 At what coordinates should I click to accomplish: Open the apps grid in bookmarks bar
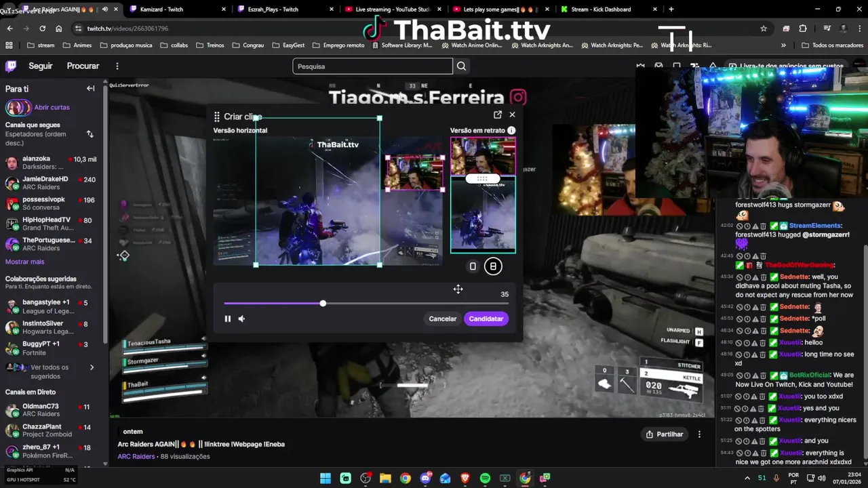point(9,45)
